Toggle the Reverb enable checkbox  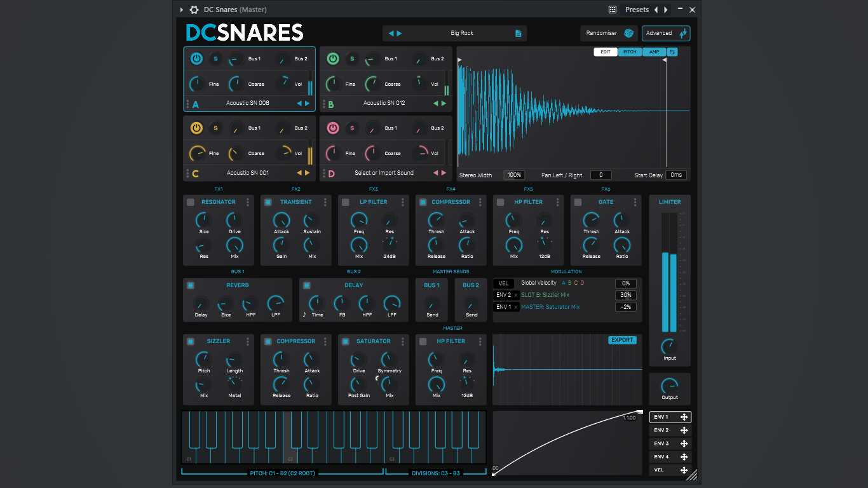(x=191, y=285)
